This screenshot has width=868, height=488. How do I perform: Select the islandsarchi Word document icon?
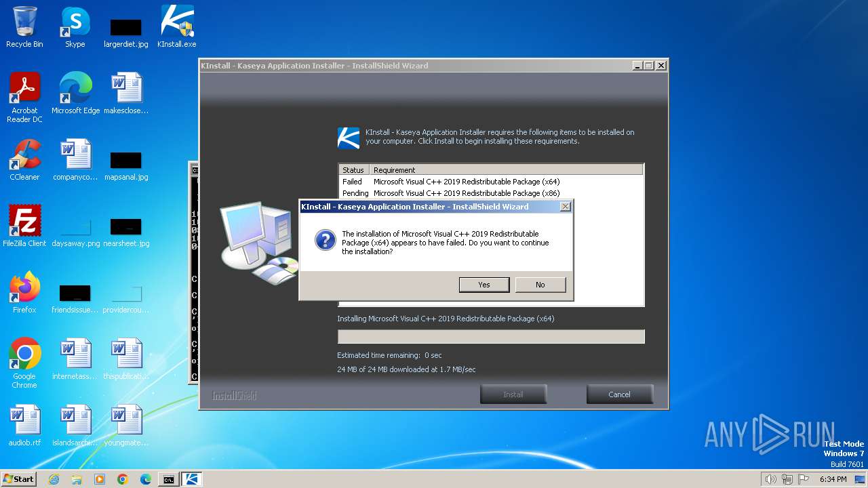(75, 426)
